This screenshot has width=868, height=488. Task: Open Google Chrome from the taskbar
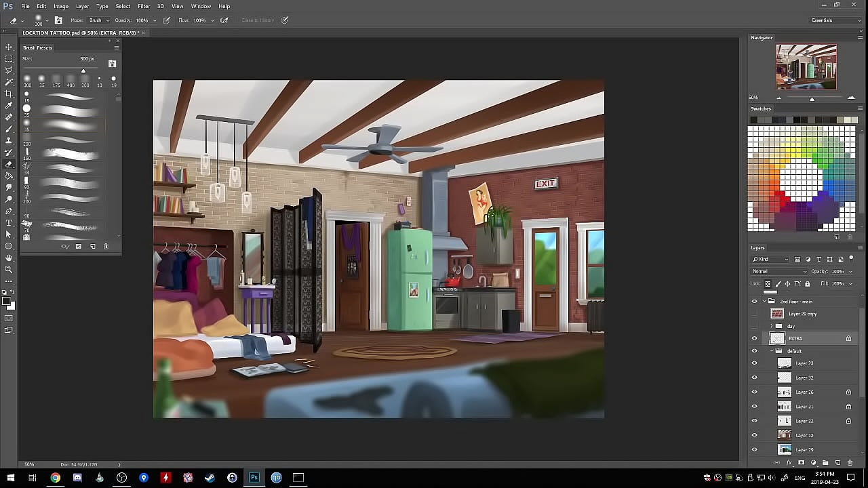(x=55, y=478)
